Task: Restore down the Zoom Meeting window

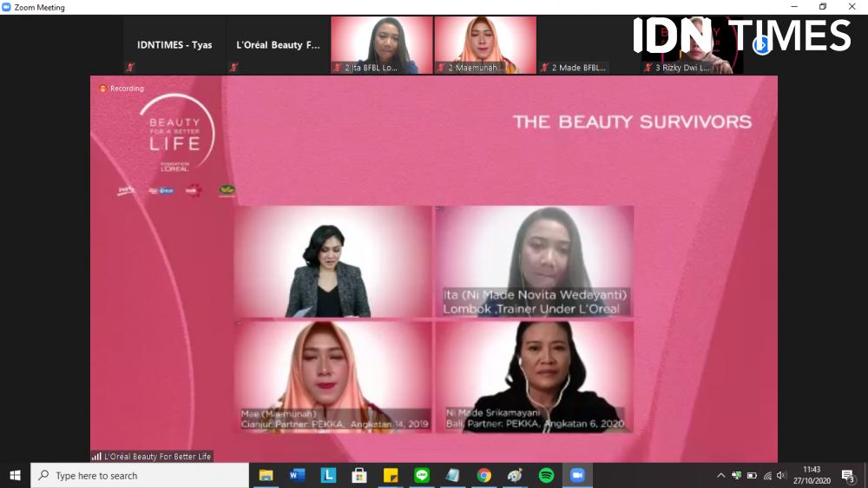Action: (823, 7)
